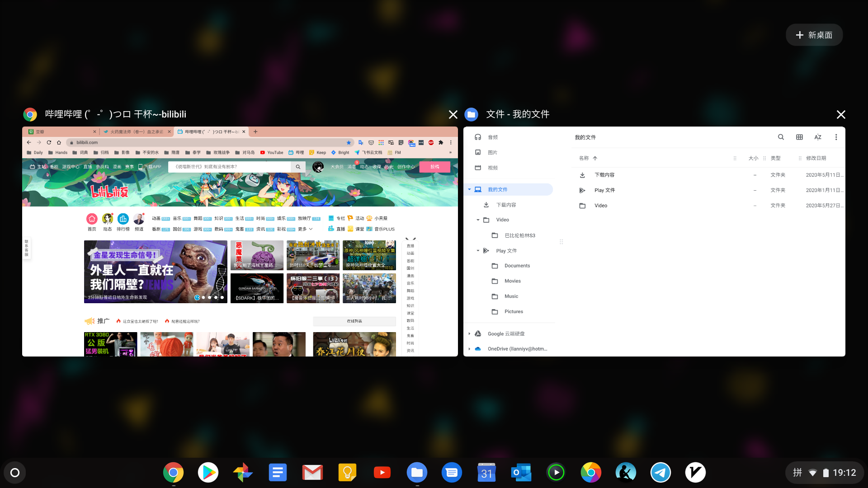The image size is (868, 488).
Task: Click the home button in Chrome toolbar
Action: [59, 142]
